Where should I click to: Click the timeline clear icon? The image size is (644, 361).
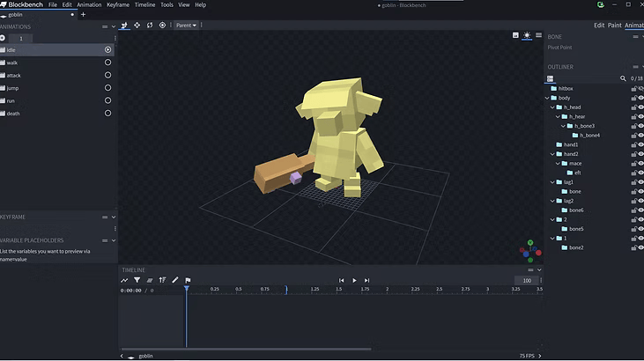click(x=150, y=280)
